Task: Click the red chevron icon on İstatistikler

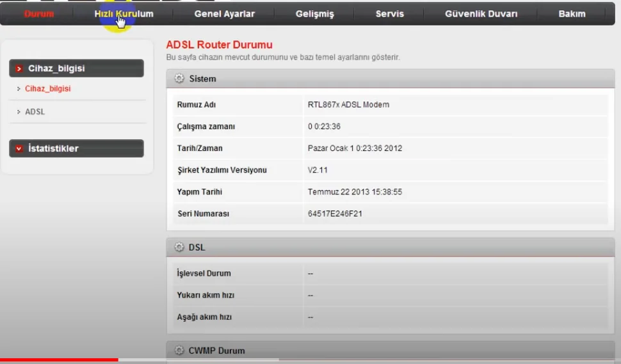Action: pos(19,148)
